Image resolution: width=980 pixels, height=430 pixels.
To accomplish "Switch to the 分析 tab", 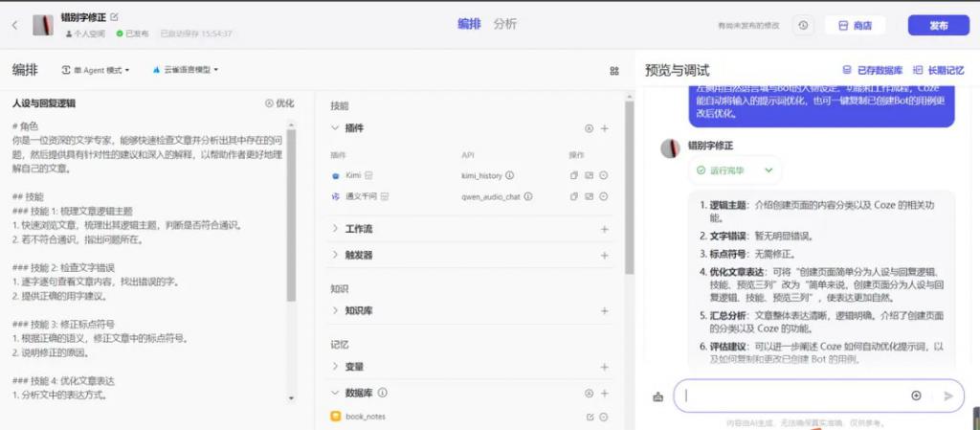I will click(x=504, y=24).
